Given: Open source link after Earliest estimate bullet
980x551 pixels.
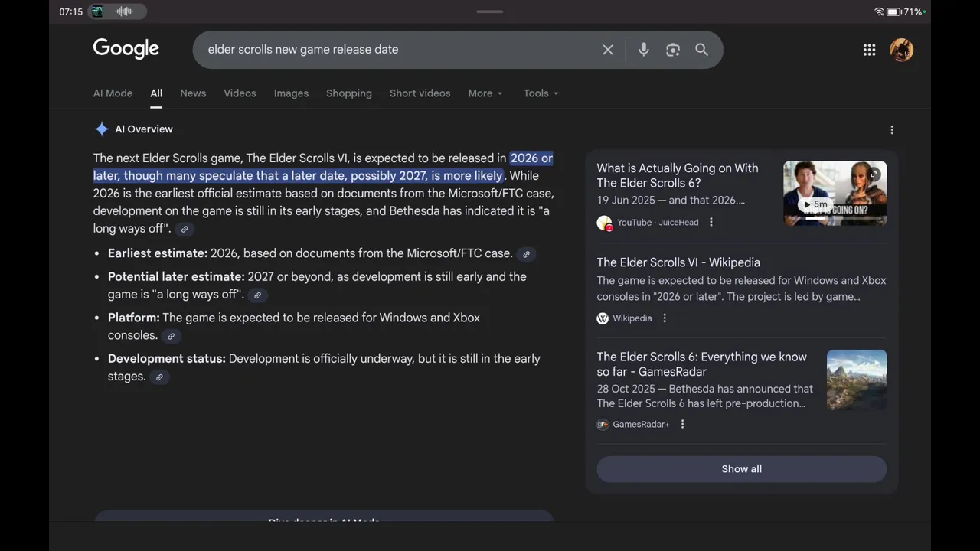Looking at the screenshot, I should 526,254.
